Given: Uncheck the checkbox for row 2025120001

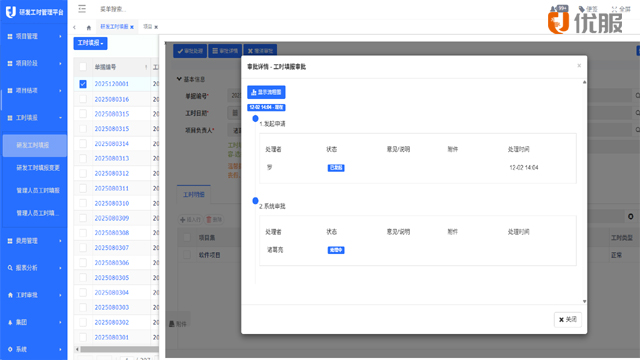Looking at the screenshot, I should (x=83, y=84).
